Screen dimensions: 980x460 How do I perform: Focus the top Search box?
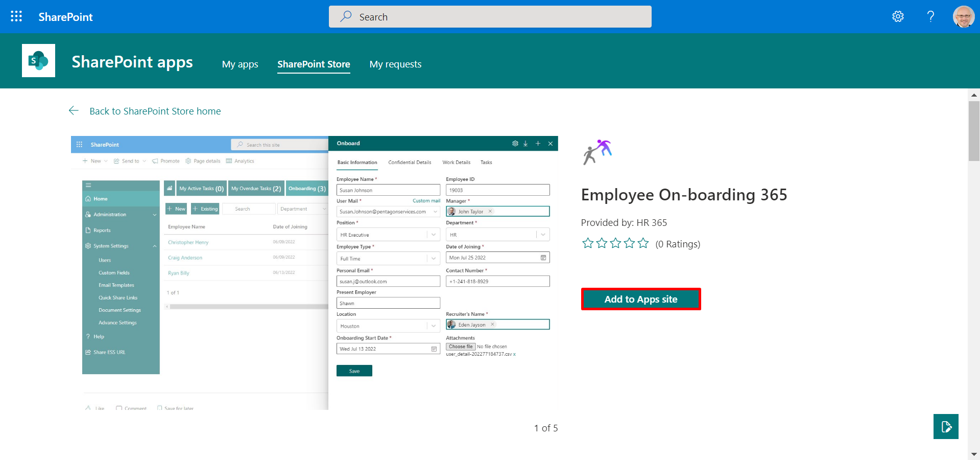490,17
